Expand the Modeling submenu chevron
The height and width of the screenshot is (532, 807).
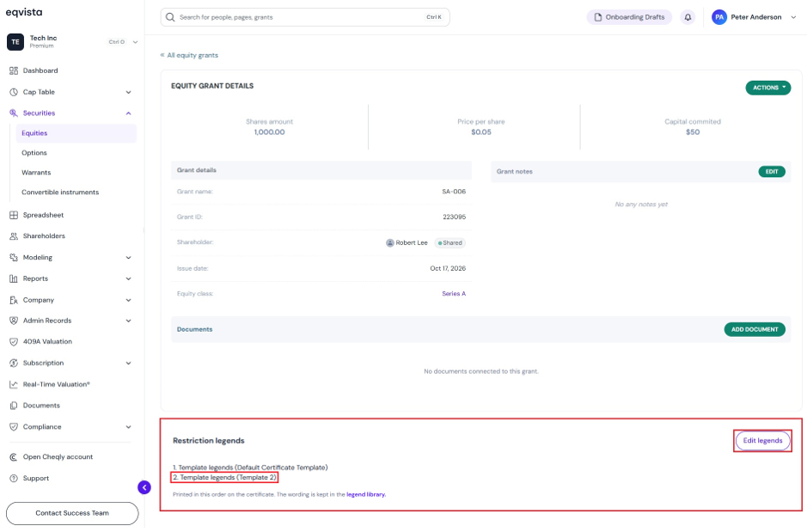[129, 259]
